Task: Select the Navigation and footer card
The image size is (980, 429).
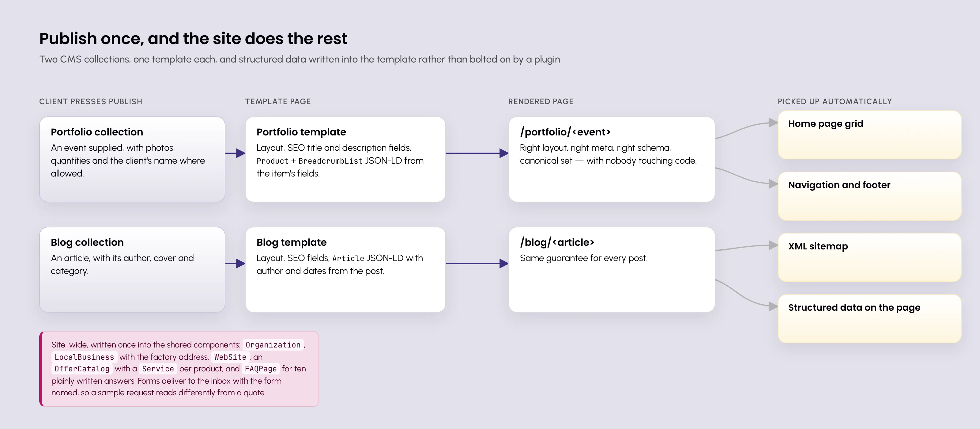Action: click(x=869, y=196)
